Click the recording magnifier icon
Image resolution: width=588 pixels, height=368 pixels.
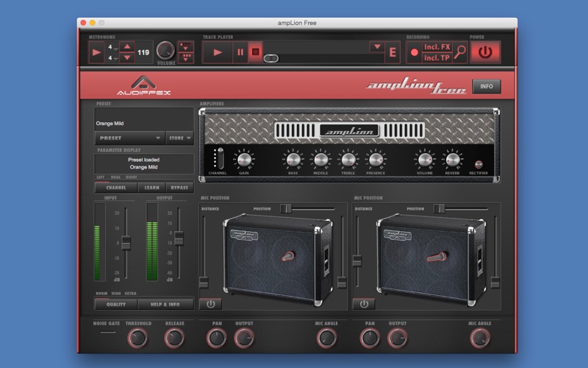coord(460,52)
